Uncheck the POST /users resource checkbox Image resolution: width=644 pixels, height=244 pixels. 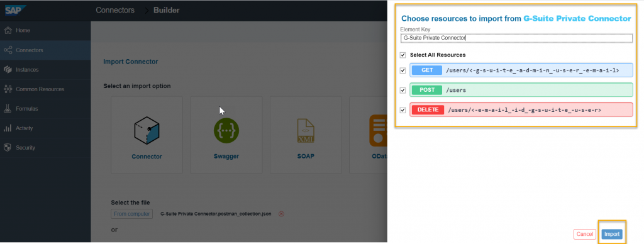(403, 90)
